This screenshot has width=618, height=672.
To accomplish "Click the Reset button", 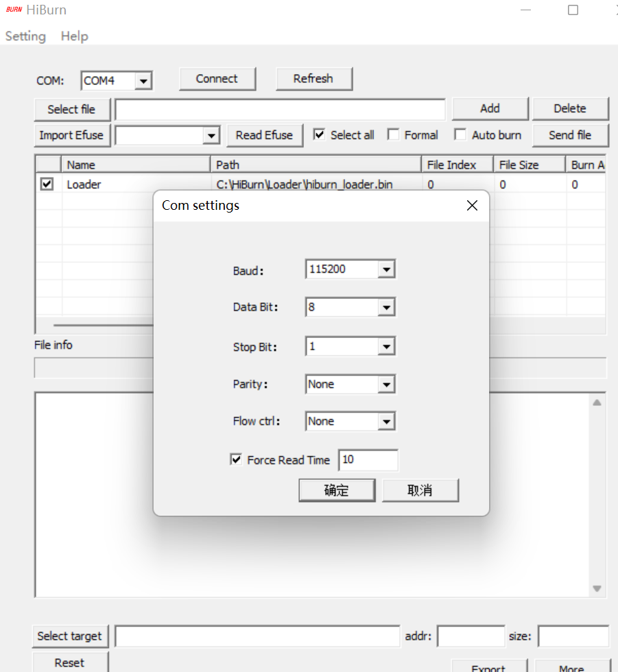I will click(70, 662).
